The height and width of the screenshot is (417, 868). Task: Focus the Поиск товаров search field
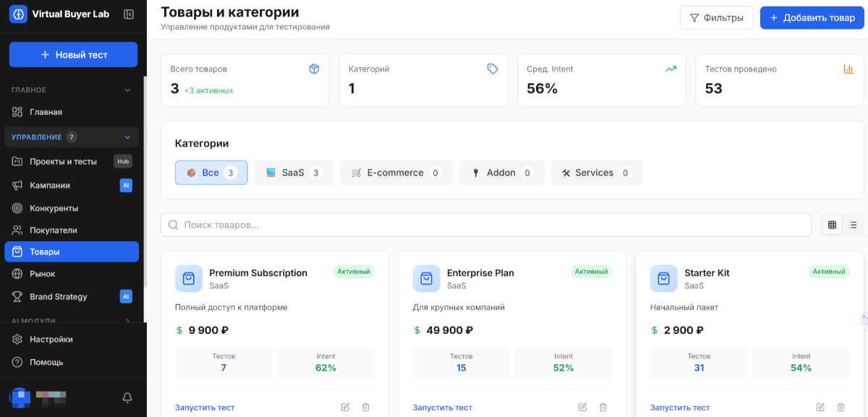(486, 225)
